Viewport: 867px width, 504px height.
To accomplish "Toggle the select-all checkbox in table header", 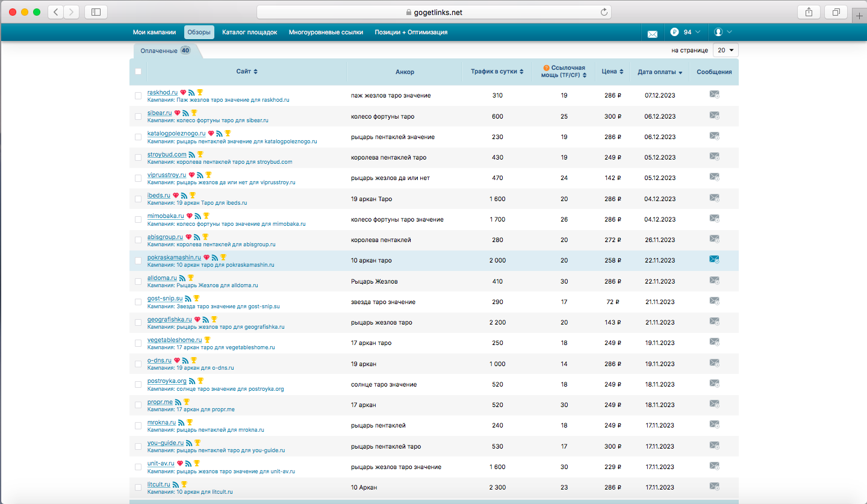I will 138,71.
